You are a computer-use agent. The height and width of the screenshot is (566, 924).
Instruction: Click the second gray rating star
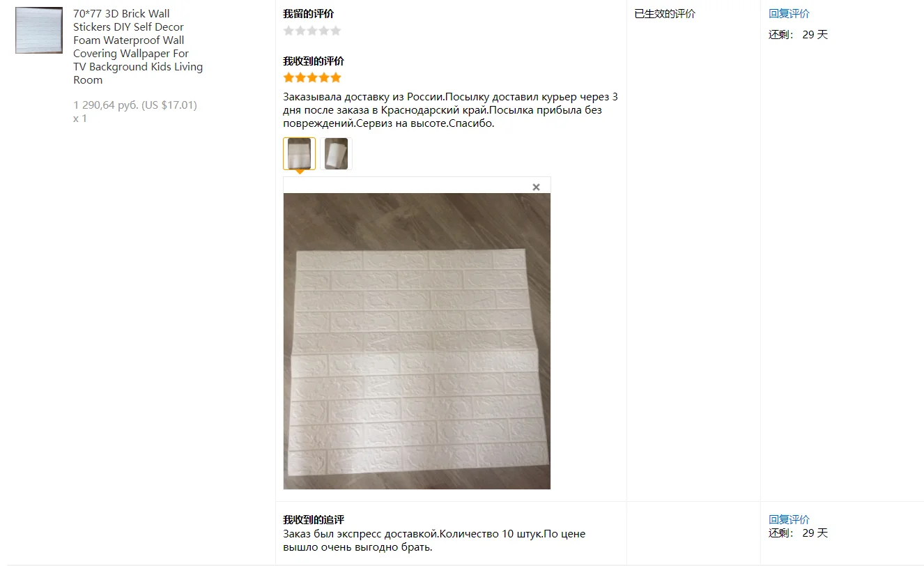(300, 31)
